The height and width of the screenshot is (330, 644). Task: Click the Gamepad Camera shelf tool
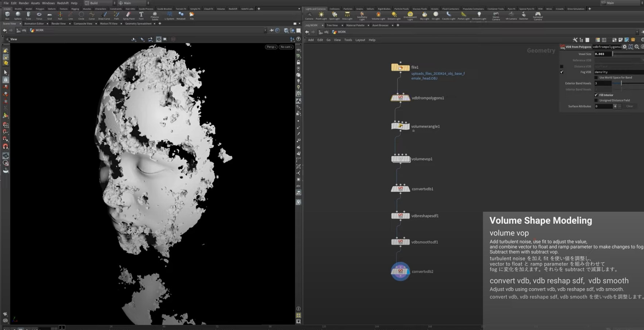(538, 16)
